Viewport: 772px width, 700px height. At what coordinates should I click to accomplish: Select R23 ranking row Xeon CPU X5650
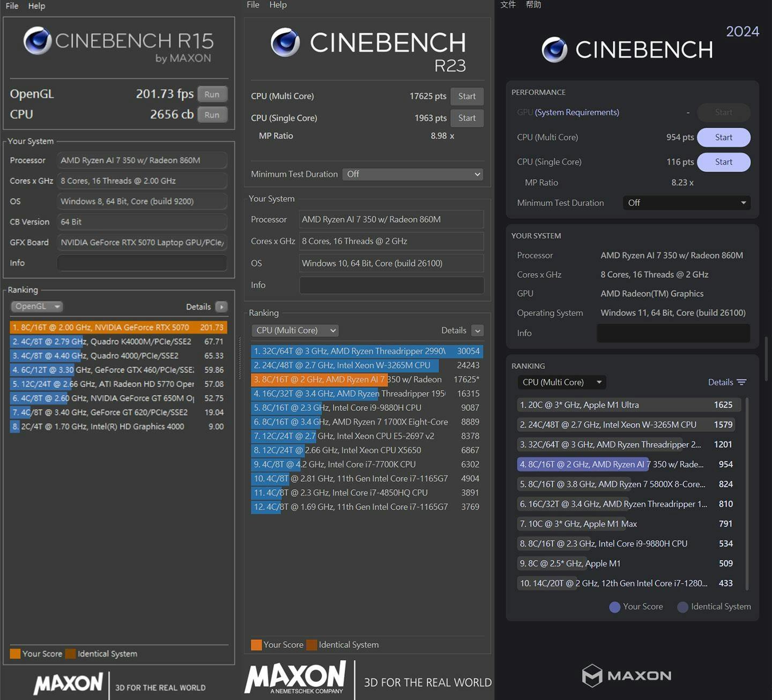click(x=367, y=451)
